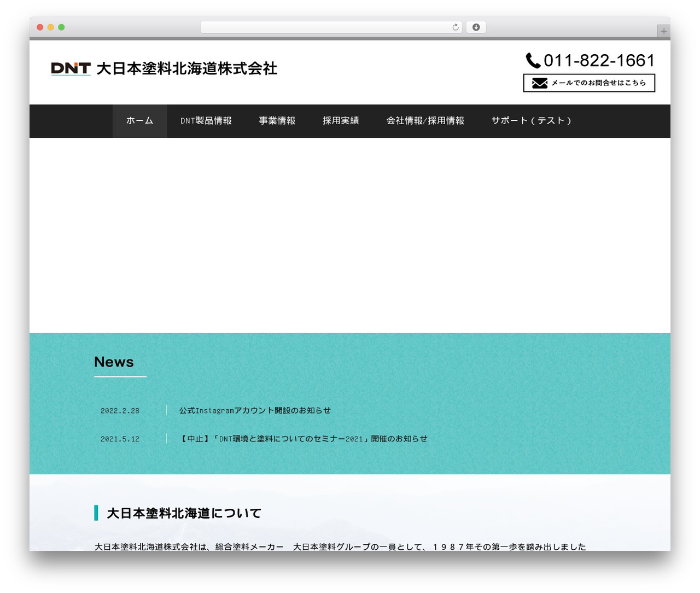Open the 会社情報/採用情報 menu item
Image resolution: width=700 pixels, height=593 pixels.
click(425, 121)
